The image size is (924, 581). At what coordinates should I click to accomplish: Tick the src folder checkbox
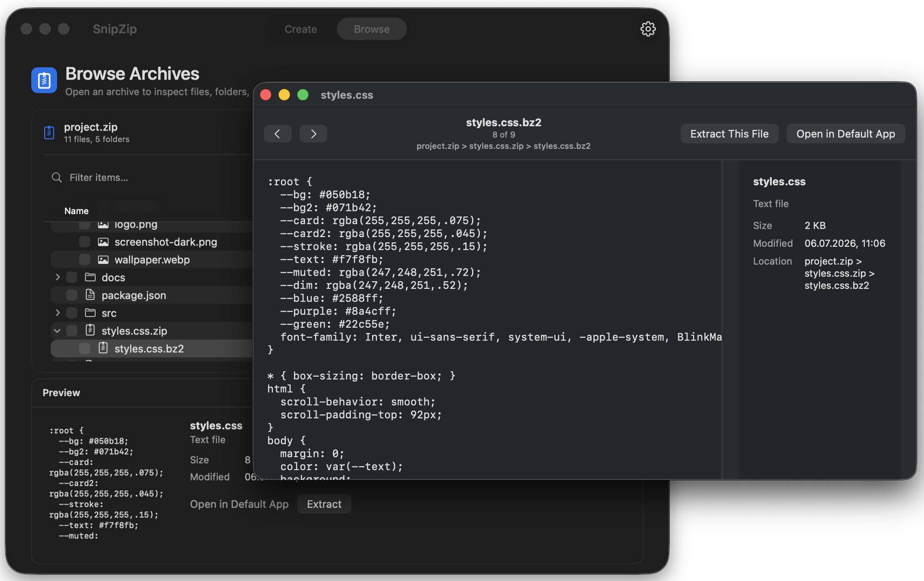pos(72,313)
